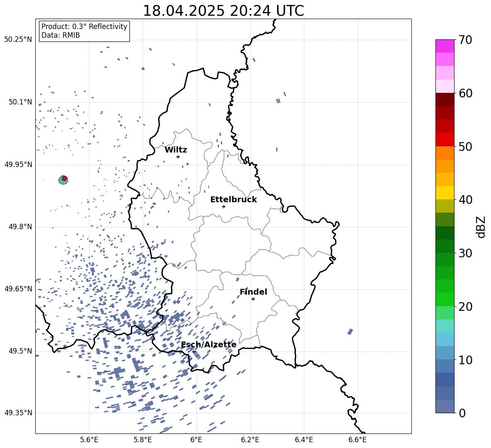
Task: Click the Wiltz station cross marker
Action: point(178,157)
